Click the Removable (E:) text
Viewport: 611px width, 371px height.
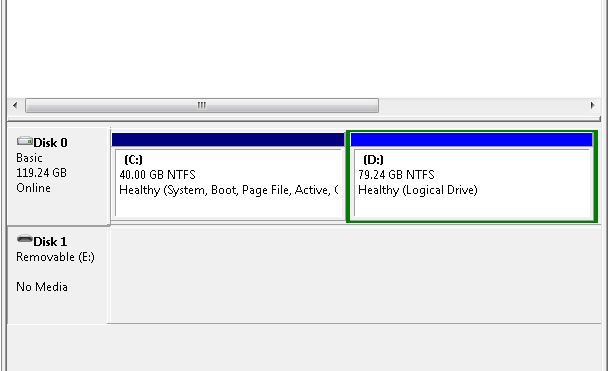point(55,257)
